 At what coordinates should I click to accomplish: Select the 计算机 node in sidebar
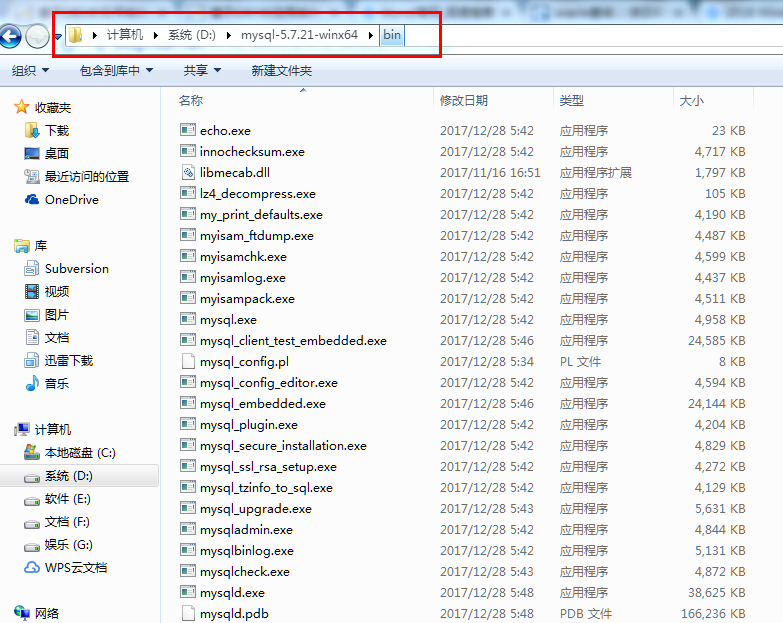click(43, 429)
